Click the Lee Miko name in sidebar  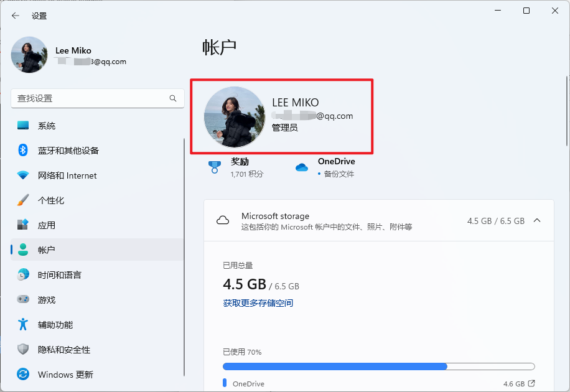pos(73,50)
